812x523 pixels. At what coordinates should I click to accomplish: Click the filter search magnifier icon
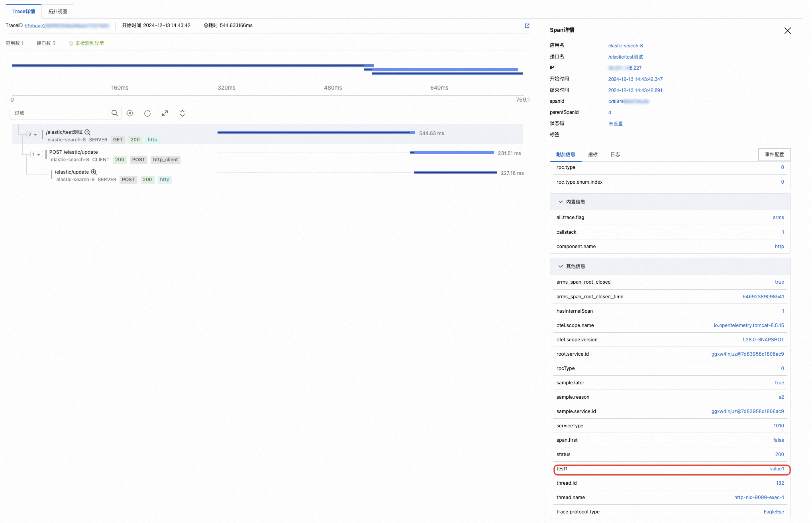[114, 113]
